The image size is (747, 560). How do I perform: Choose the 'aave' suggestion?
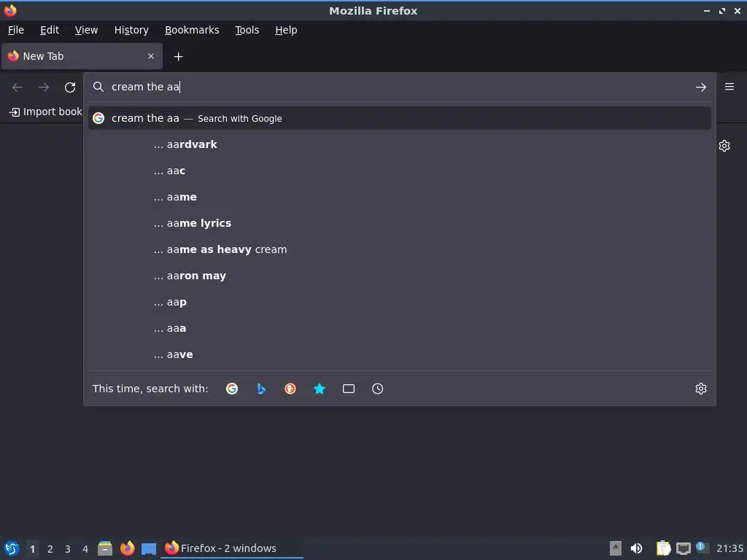coord(399,354)
